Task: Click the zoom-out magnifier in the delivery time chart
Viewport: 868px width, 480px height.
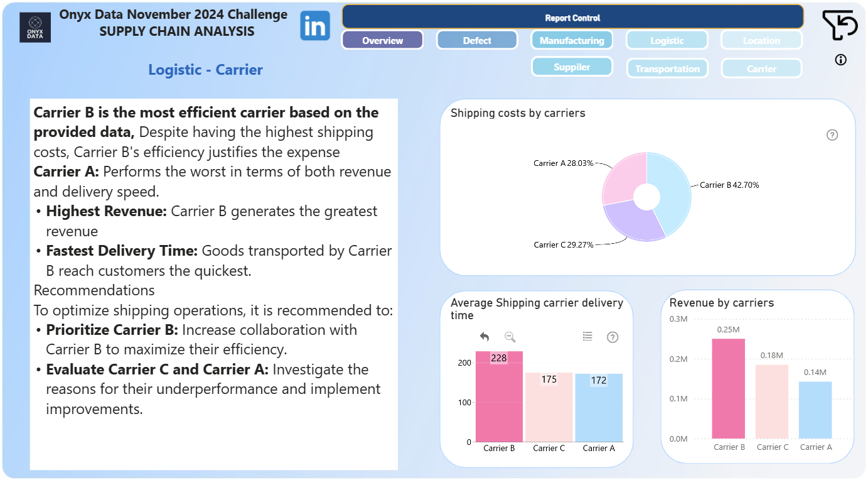Action: click(510, 337)
